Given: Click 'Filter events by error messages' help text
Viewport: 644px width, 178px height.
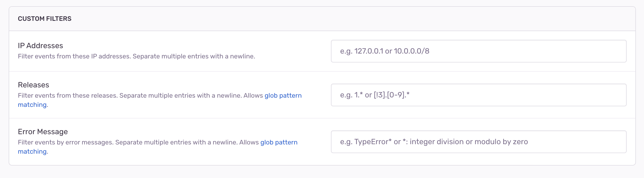Looking at the screenshot, I should (66, 142).
